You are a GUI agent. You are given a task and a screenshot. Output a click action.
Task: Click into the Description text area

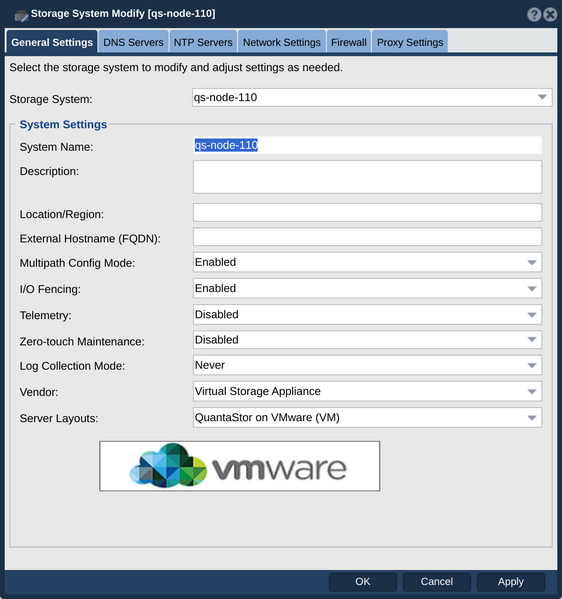(368, 177)
